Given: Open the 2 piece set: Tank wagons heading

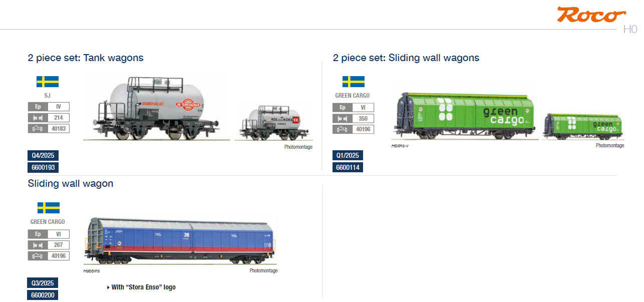Looking at the screenshot, I should coord(86,58).
